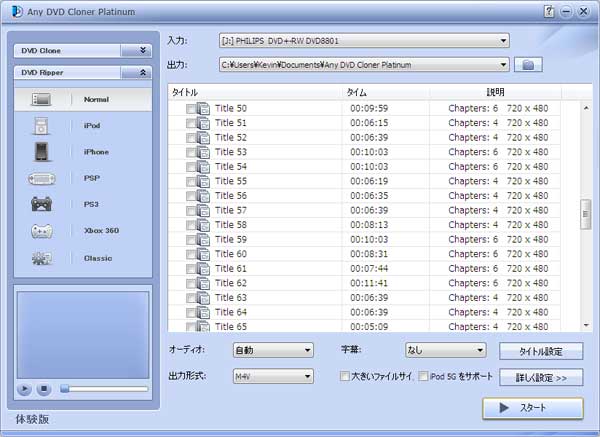Image resolution: width=600 pixels, height=437 pixels.
Task: Click the スタート button
Action: point(533,408)
